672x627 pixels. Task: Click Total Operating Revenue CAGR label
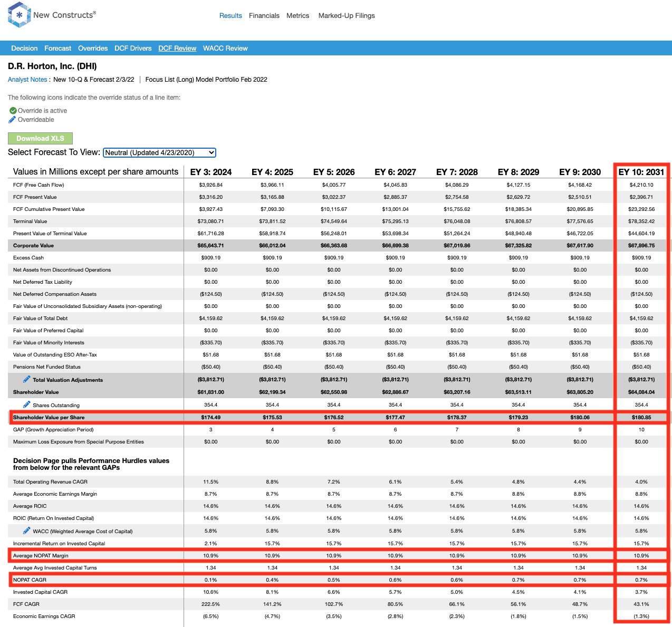point(50,482)
